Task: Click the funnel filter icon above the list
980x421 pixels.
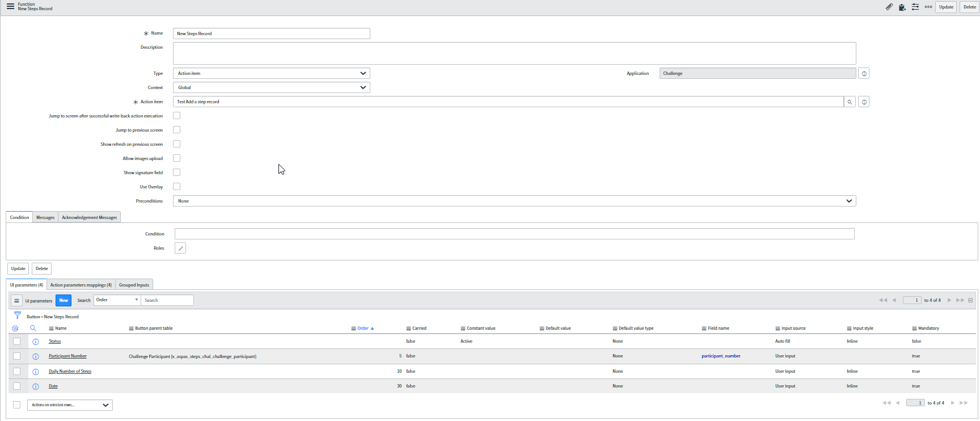Action: (18, 315)
